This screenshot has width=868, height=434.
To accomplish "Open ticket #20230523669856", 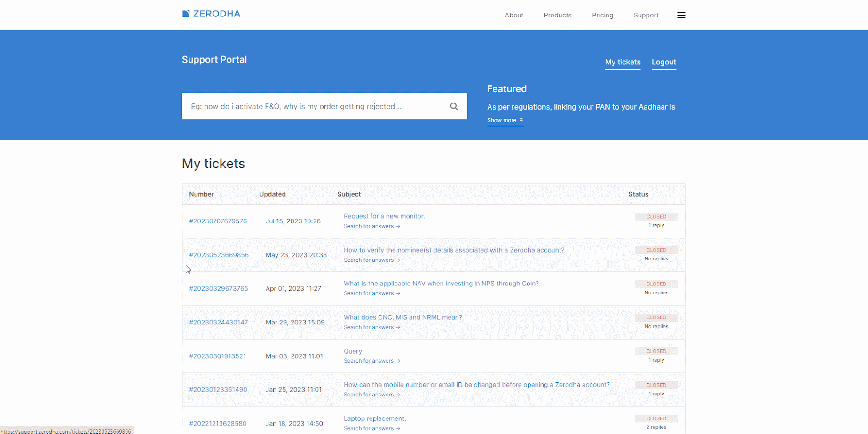I will point(219,255).
